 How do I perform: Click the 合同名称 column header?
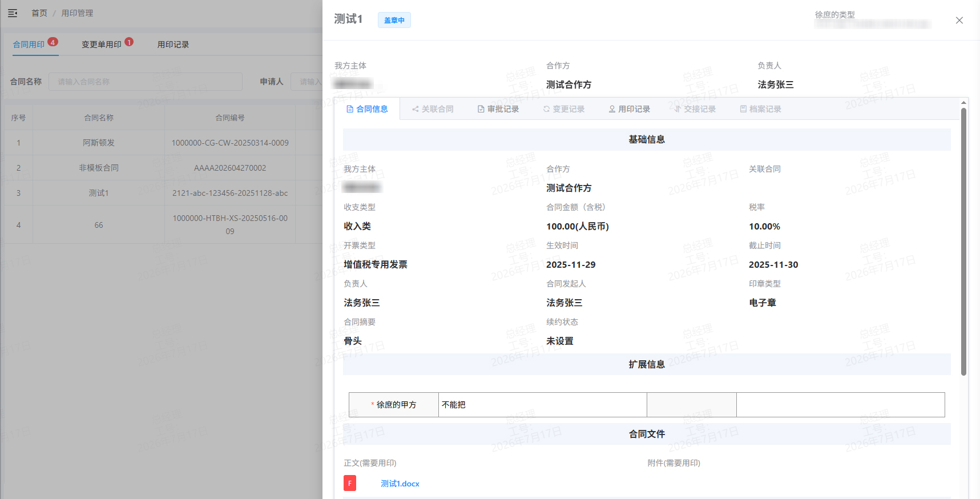(99, 118)
